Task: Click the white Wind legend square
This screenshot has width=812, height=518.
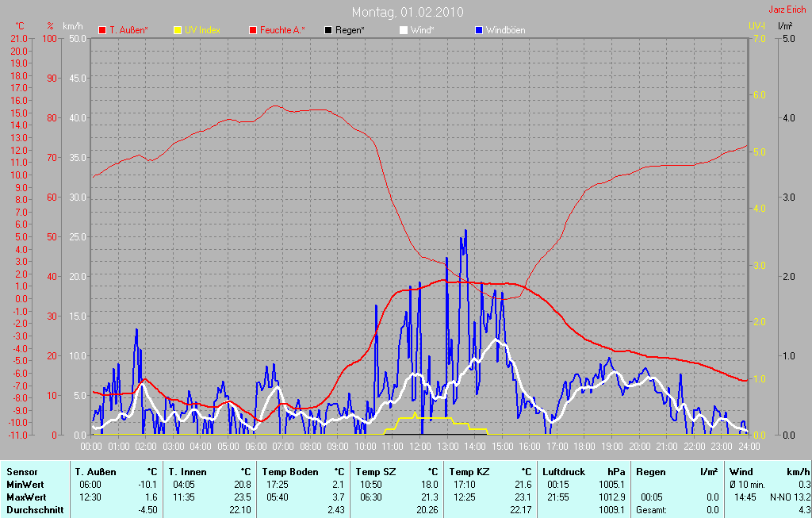Action: pos(403,30)
